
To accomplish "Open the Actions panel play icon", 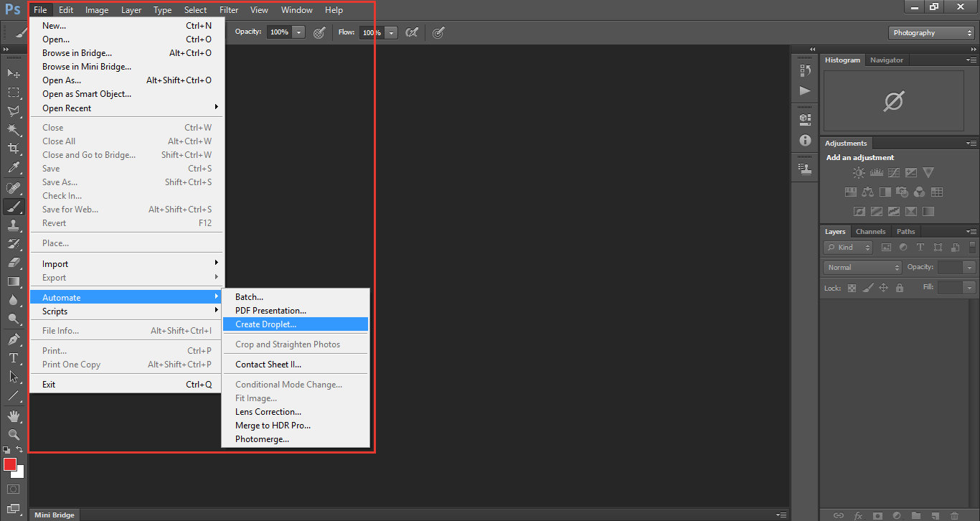I will pos(805,90).
